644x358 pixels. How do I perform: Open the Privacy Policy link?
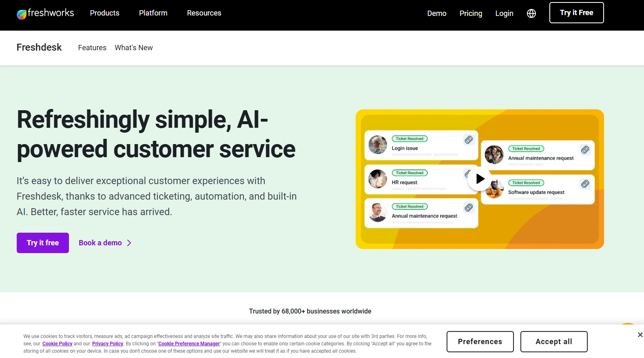(x=108, y=344)
